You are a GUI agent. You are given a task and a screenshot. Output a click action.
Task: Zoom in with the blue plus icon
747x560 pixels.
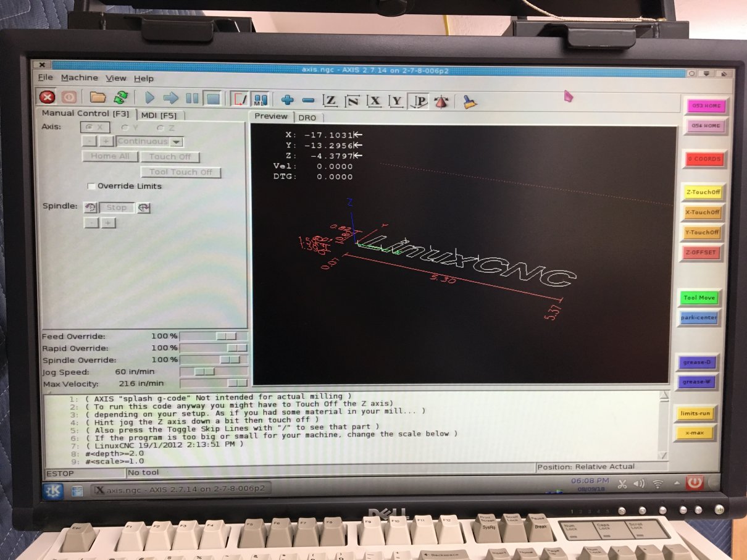click(288, 100)
